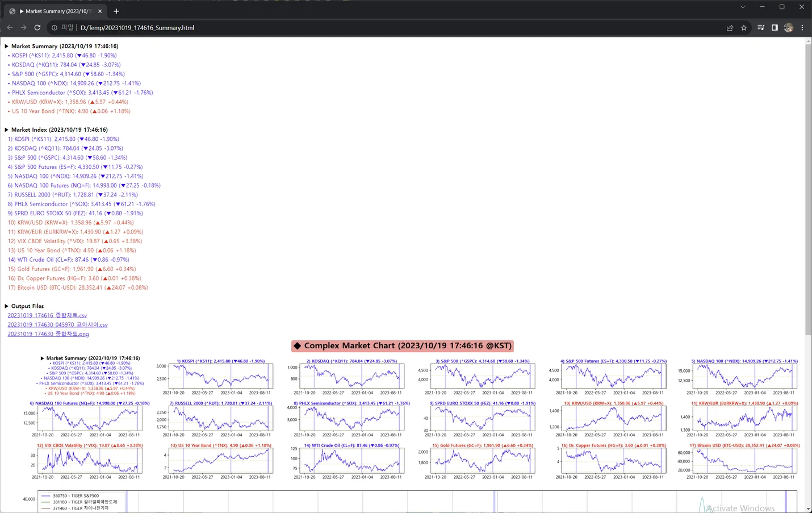The image size is (812, 513).
Task: Click the Bitcoin USD chart
Action: tap(744, 461)
